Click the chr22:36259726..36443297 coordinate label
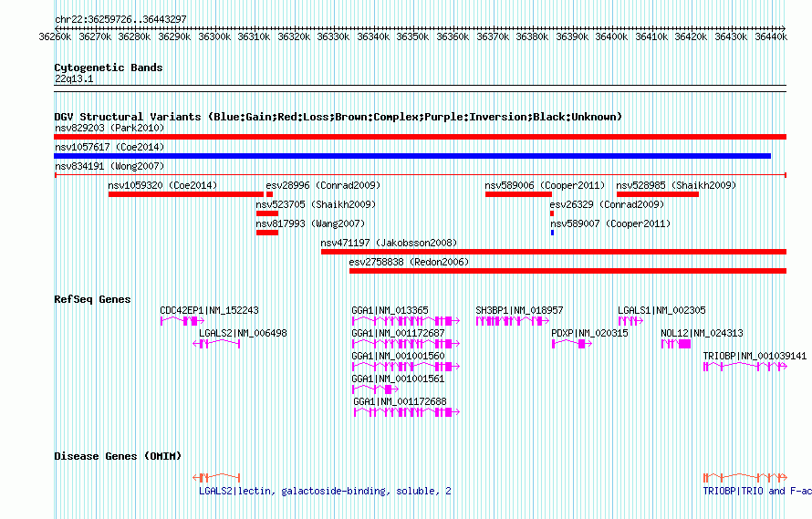 (x=120, y=20)
